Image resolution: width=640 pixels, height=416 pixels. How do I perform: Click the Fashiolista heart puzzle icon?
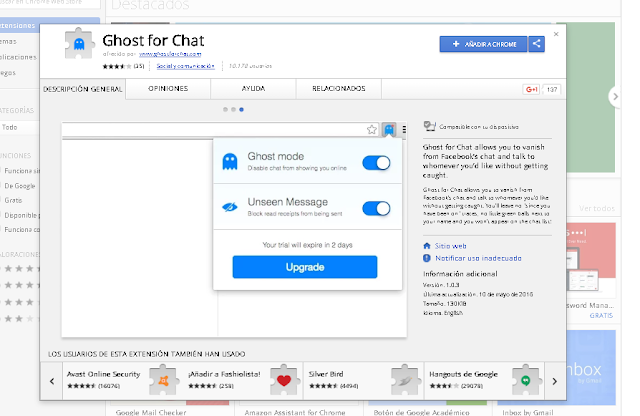(284, 380)
